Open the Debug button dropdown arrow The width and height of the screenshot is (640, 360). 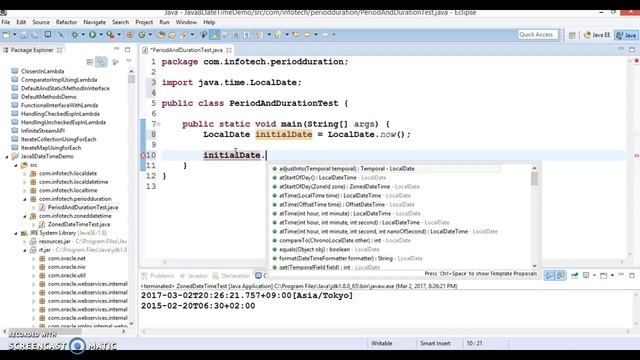pos(83,35)
